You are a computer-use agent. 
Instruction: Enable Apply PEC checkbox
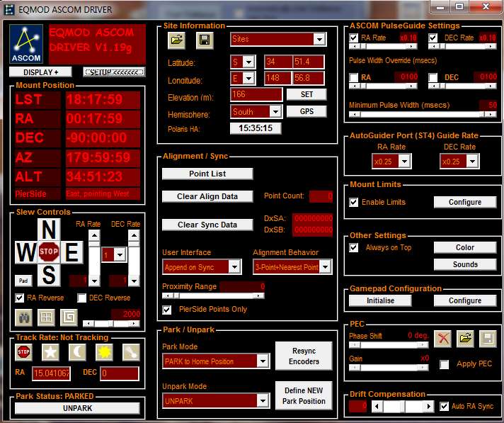pos(445,364)
